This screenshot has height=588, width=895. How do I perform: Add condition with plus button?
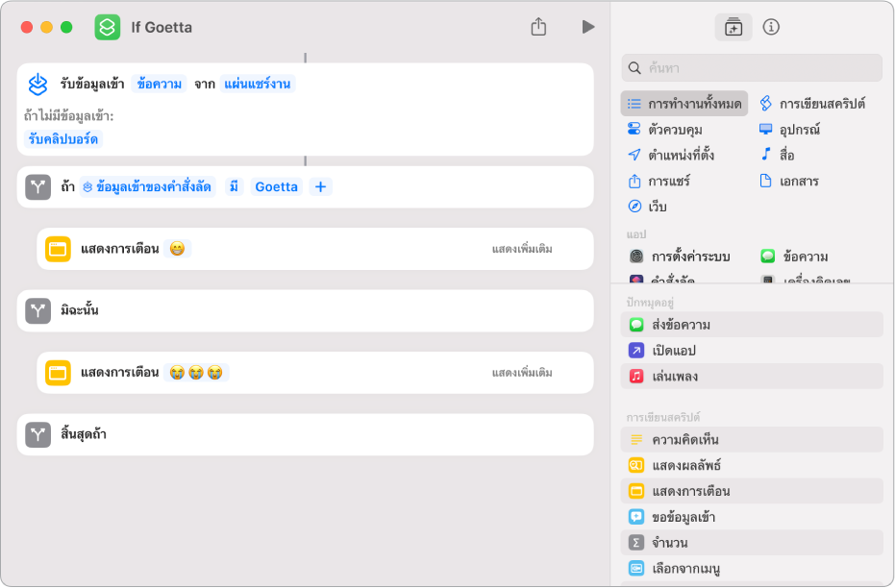click(x=321, y=186)
